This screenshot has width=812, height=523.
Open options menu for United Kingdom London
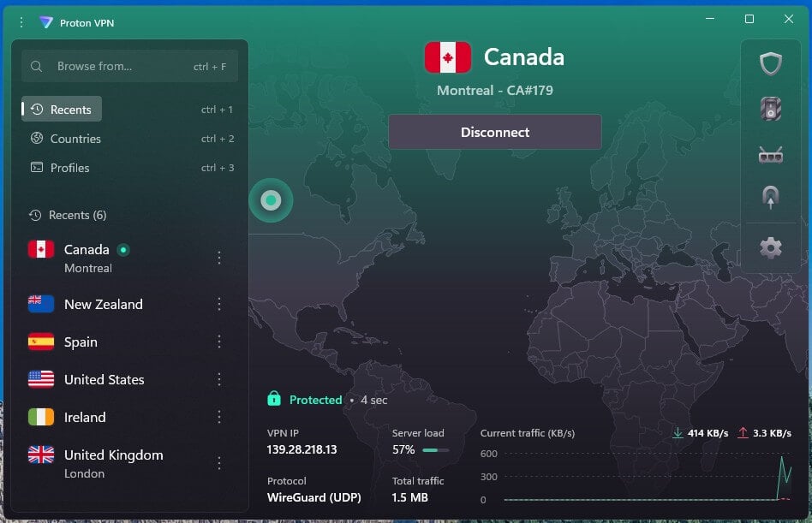click(x=219, y=463)
